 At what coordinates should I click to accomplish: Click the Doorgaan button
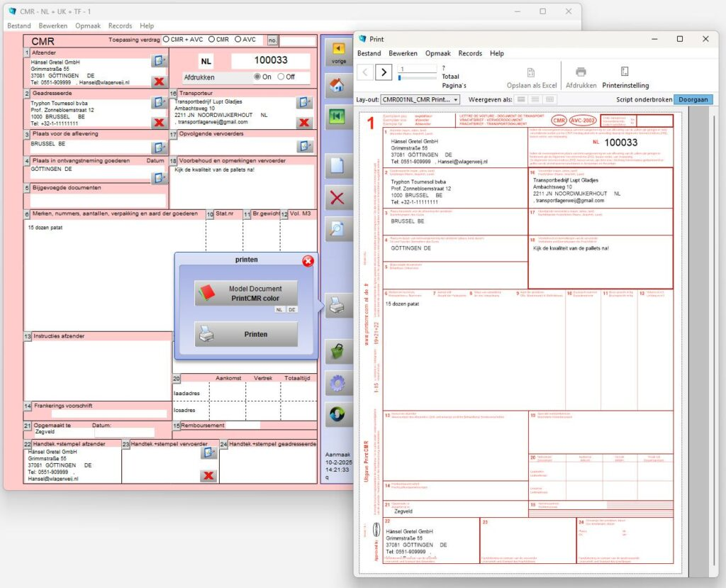click(693, 100)
